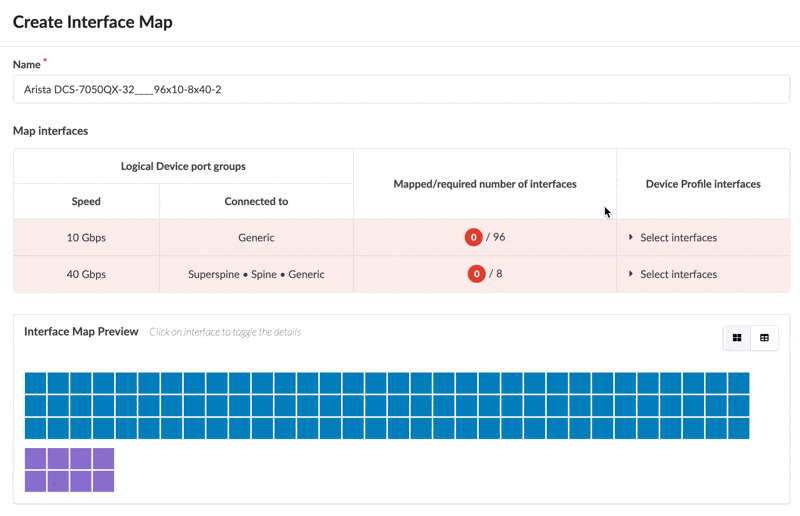Expand Select interfaces for 40 Gbps

[678, 274]
